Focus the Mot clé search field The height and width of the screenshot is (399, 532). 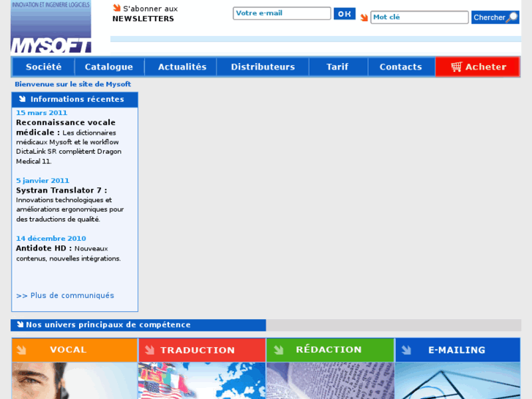(x=419, y=18)
